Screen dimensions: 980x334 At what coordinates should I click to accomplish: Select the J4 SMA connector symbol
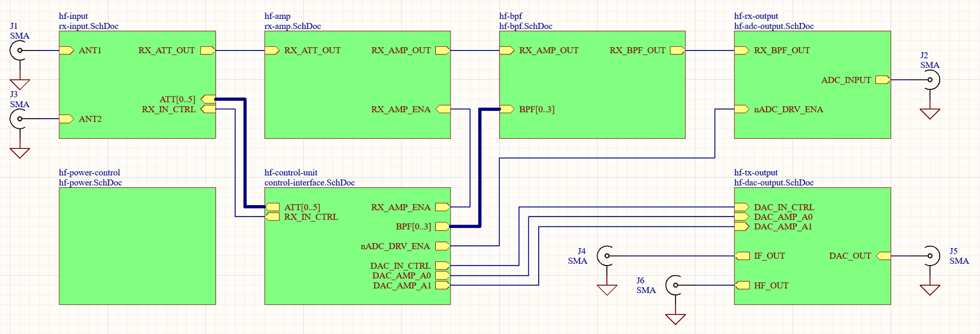click(x=606, y=256)
